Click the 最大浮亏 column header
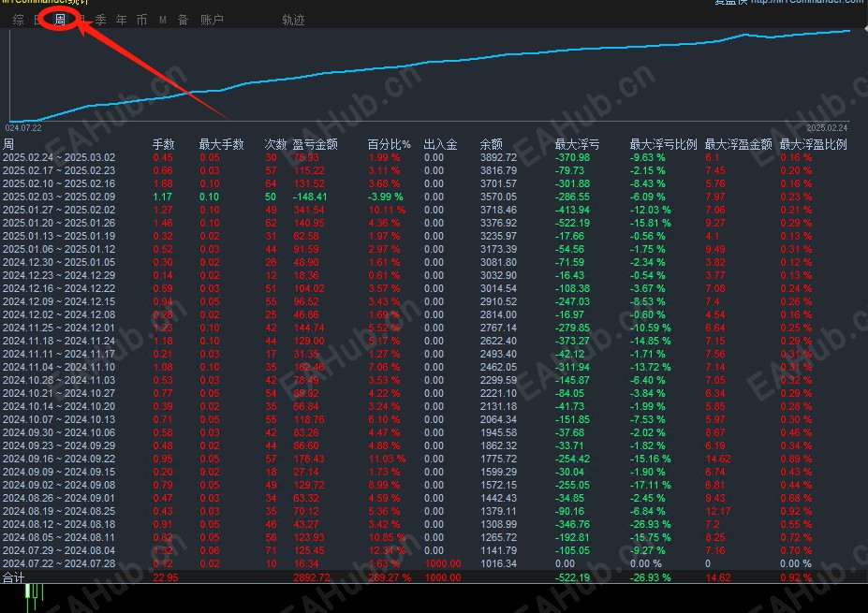Viewport: 868px width, 613px height. [578, 144]
